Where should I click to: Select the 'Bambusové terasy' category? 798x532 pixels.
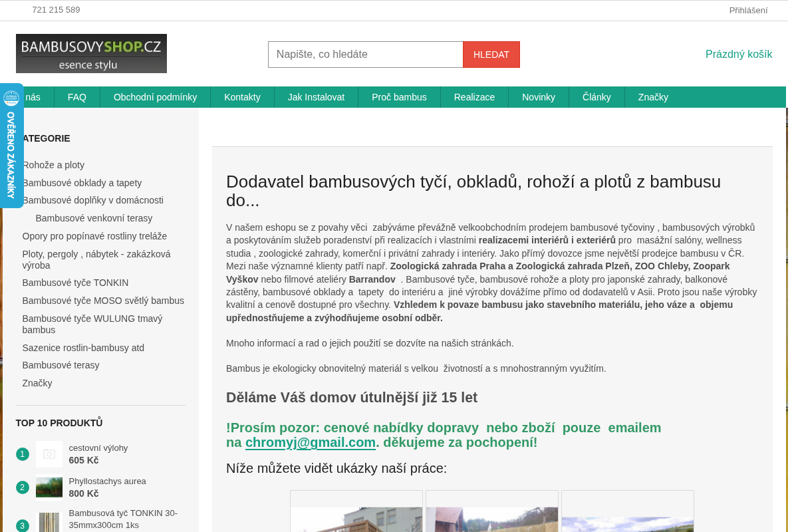click(x=61, y=365)
